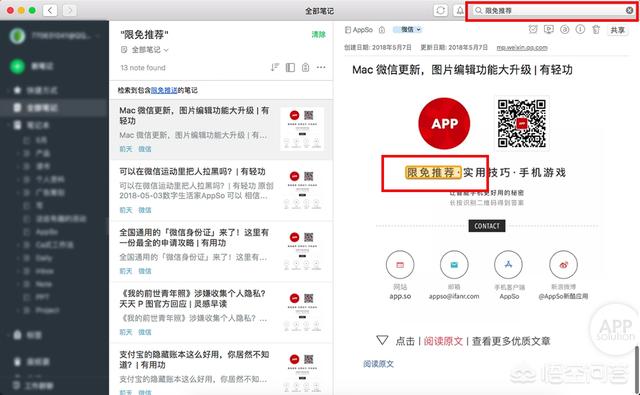Select the AppSo notebook in the sidebar
The height and width of the screenshot is (395, 640).
tap(47, 232)
